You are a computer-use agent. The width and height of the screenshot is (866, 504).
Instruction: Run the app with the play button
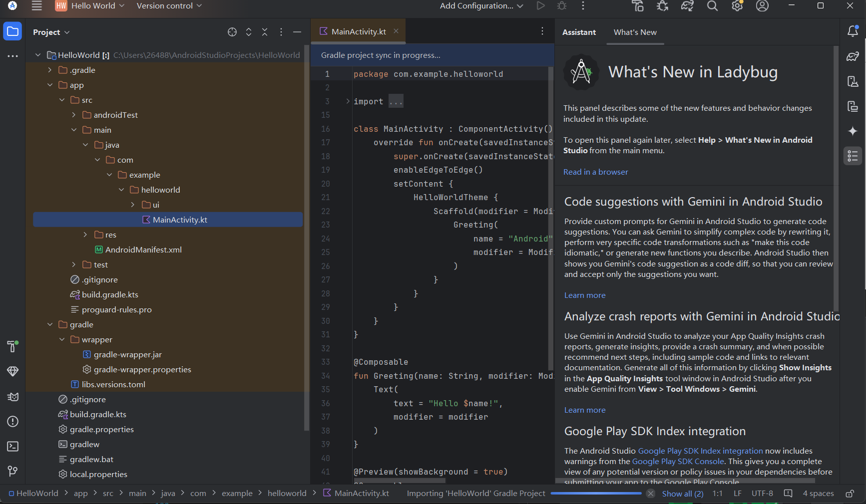[541, 6]
